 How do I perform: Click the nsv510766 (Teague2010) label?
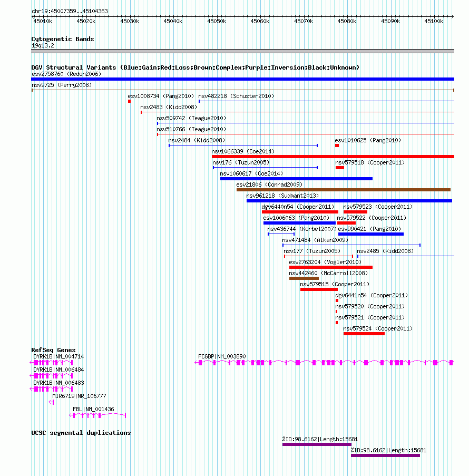click(191, 129)
